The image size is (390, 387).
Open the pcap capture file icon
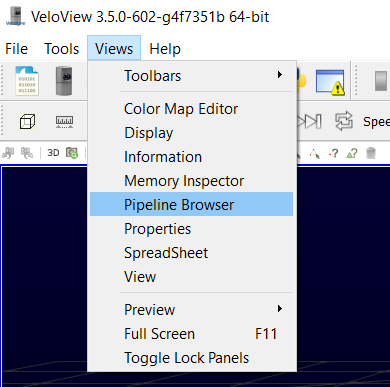pyautogui.click(x=27, y=81)
